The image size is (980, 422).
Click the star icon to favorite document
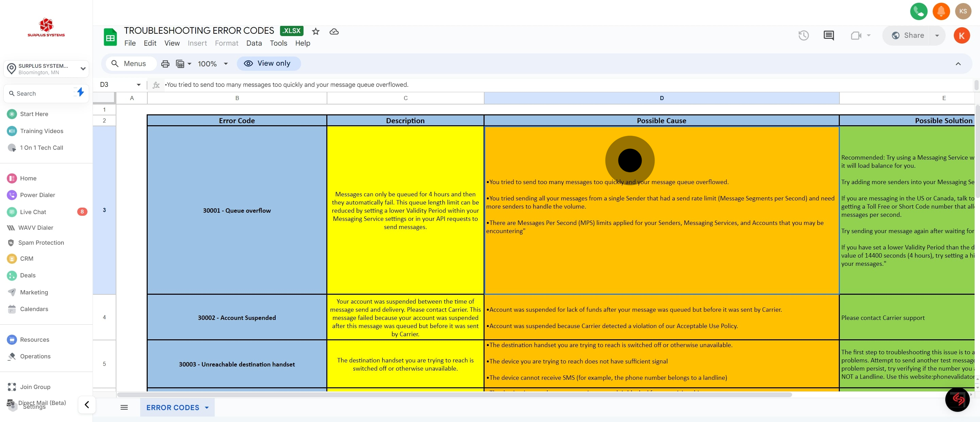click(315, 32)
